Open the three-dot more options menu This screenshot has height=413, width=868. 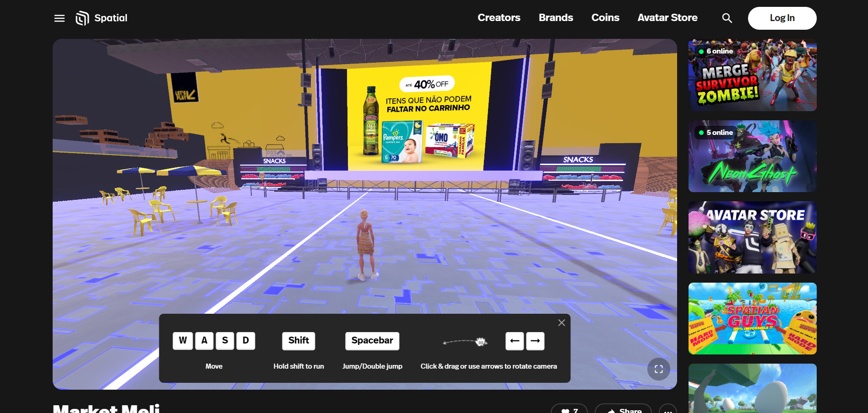point(667,410)
